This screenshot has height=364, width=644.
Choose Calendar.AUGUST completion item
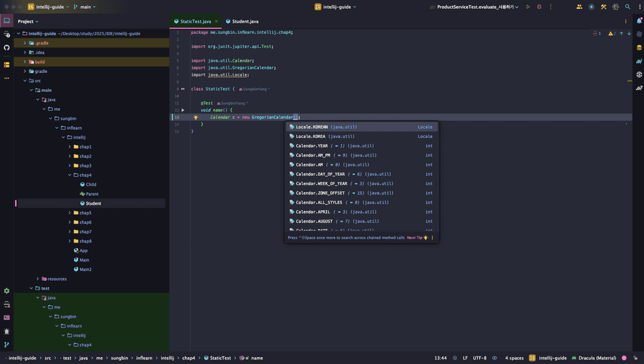pyautogui.click(x=362, y=221)
